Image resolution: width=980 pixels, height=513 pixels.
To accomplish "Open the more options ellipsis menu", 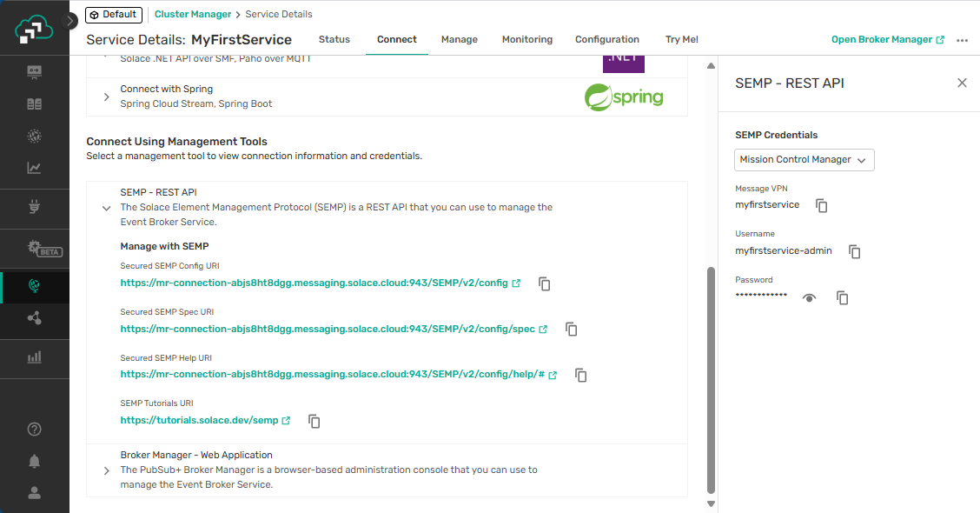I will point(962,40).
